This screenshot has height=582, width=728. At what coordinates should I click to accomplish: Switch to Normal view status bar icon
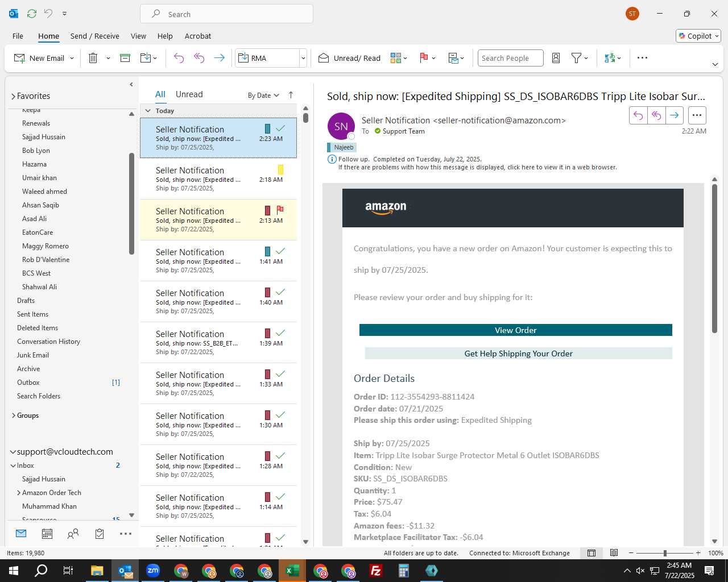click(591, 553)
